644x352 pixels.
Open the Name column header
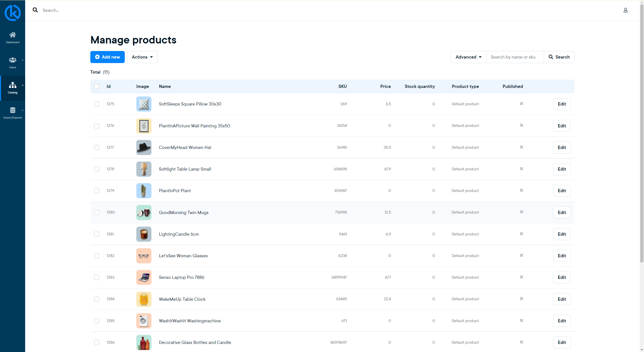tap(165, 86)
